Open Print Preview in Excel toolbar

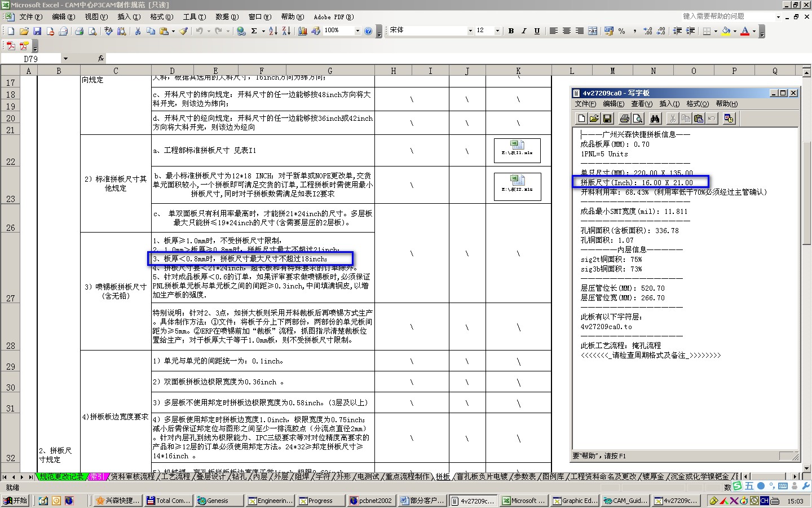(x=92, y=31)
